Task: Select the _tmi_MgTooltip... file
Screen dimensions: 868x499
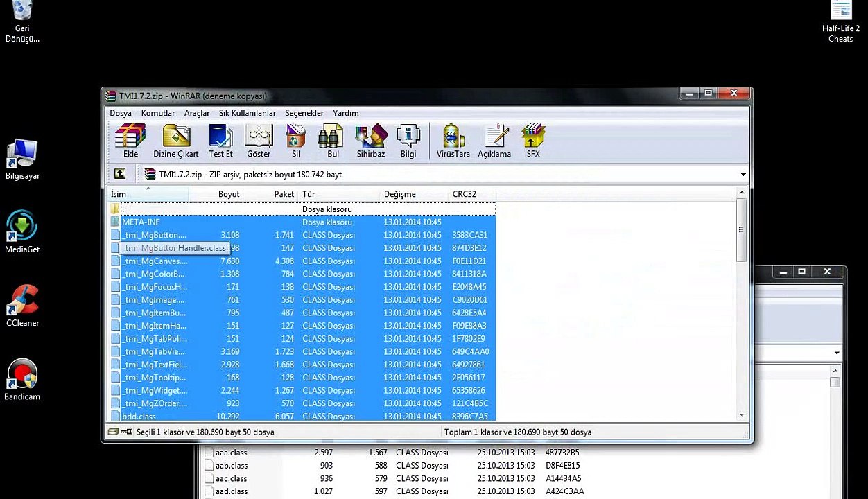Action: click(x=302, y=378)
